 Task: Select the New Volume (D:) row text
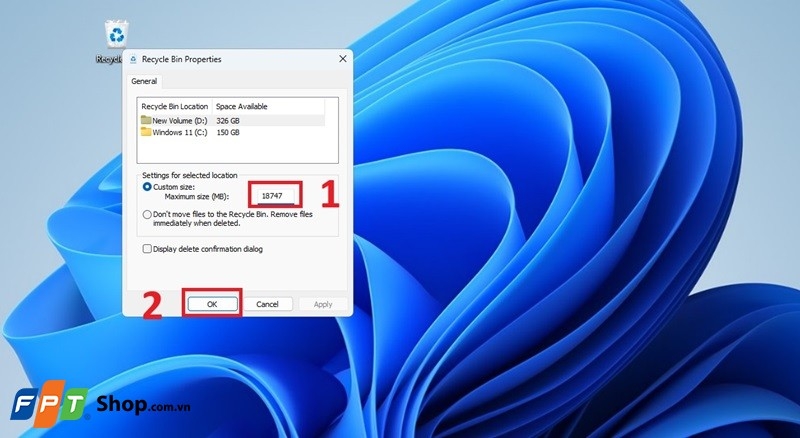tap(180, 121)
